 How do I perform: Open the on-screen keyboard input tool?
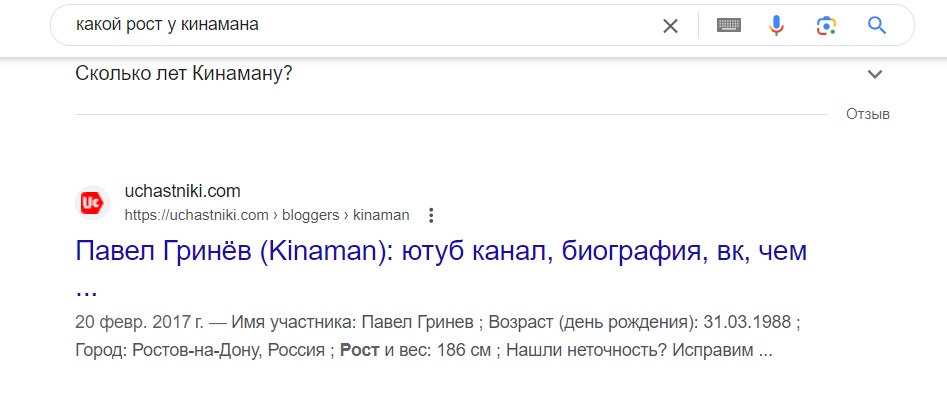729,25
